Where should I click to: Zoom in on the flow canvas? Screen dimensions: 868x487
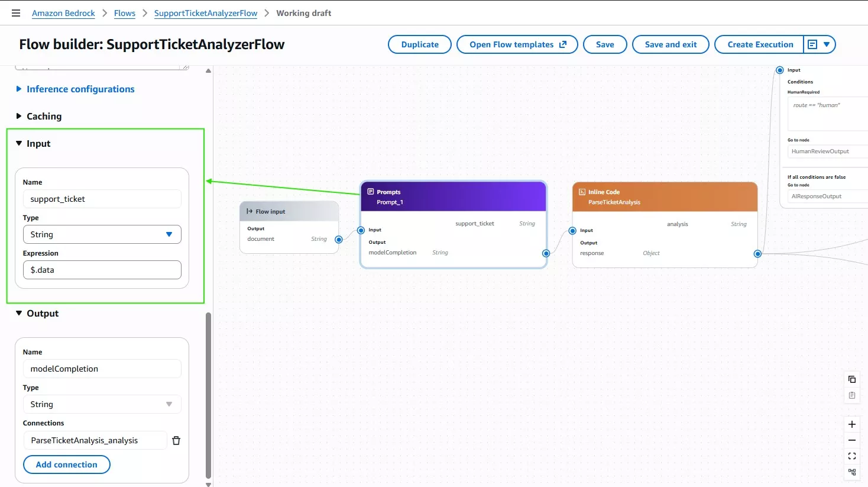point(852,424)
